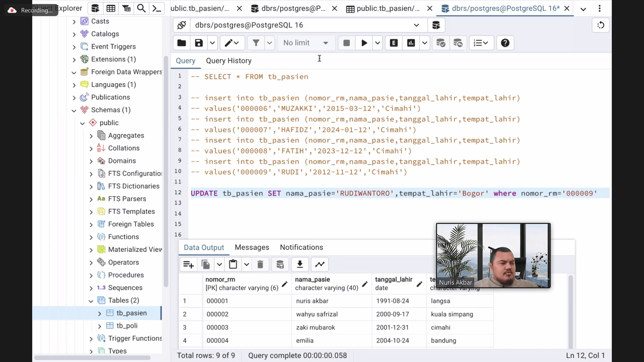644x362 pixels.
Task: Open the execute options dropdown arrow
Action: (x=378, y=43)
